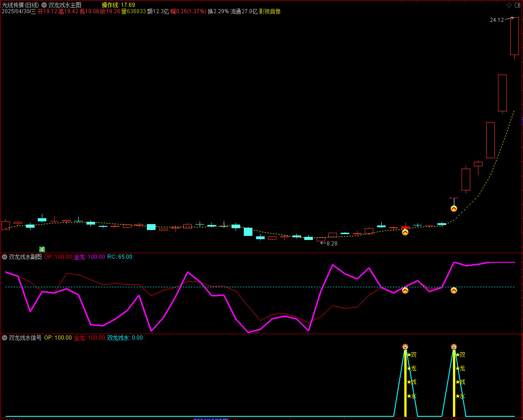
Task: Click the low price 低19.06
Action: tap(90, 11)
